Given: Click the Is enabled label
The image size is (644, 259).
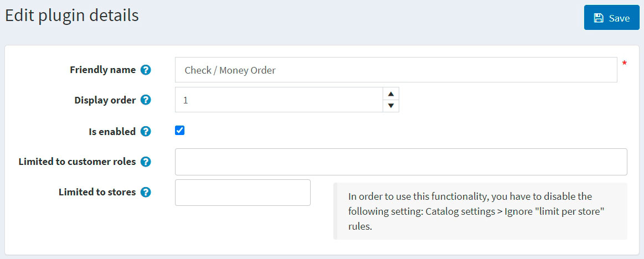Looking at the screenshot, I should click(x=112, y=132).
